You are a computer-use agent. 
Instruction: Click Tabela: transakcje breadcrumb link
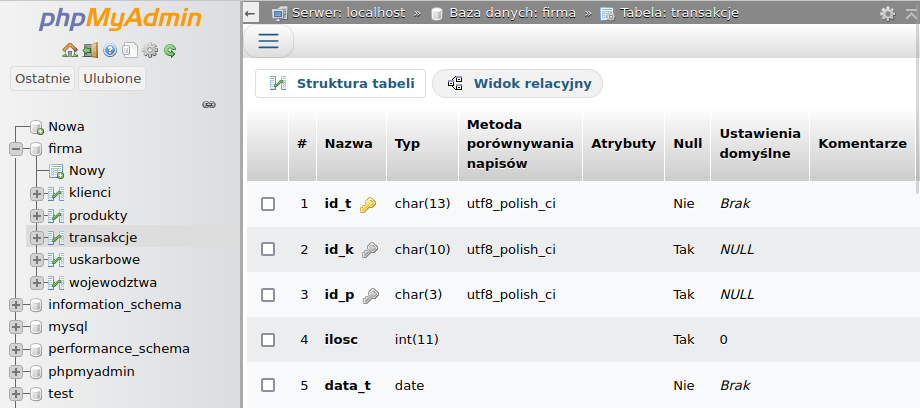coord(678,13)
